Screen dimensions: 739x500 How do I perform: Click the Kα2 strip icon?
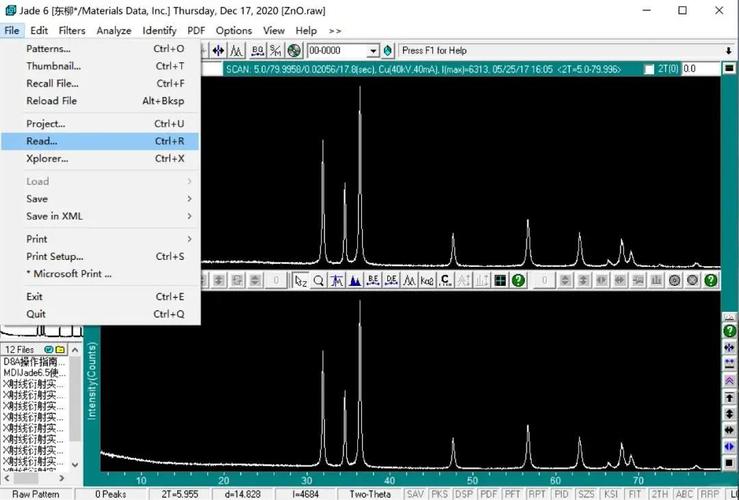click(427, 281)
